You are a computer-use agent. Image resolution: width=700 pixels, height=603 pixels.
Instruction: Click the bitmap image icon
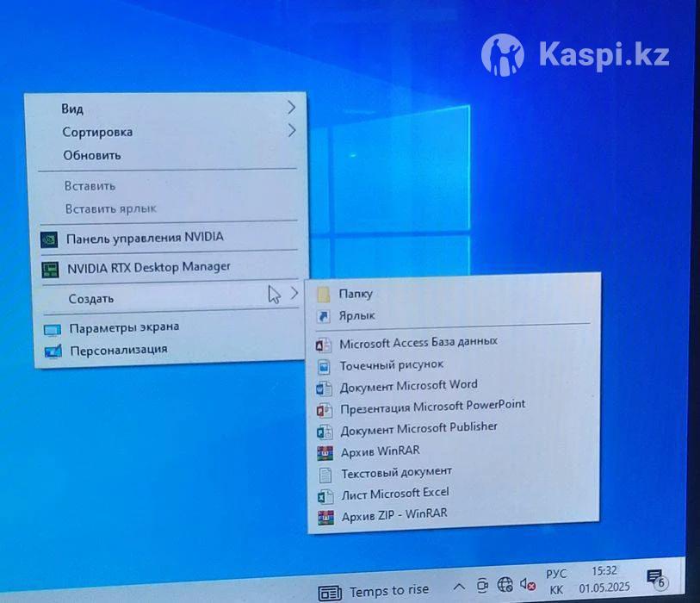324,367
